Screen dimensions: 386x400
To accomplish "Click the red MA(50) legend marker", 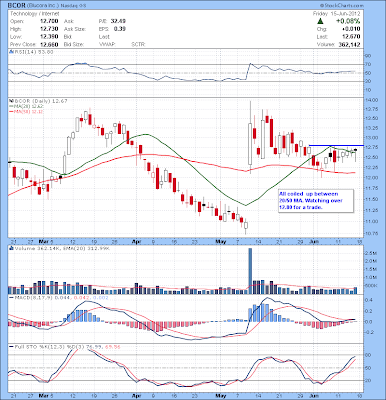I will click(11, 111).
